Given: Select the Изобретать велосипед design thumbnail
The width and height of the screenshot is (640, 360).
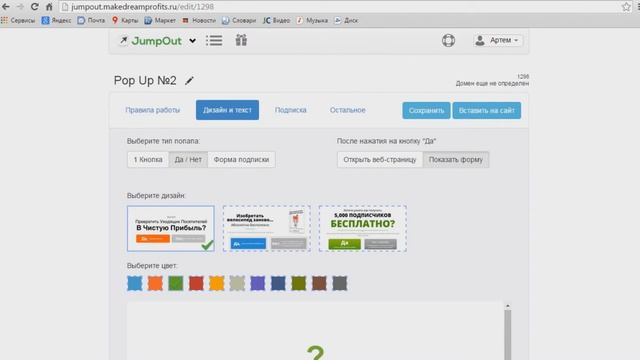Looking at the screenshot, I should coord(267,229).
